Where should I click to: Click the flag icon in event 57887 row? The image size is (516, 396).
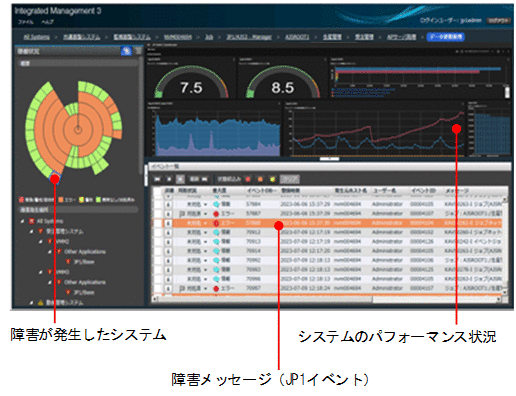coord(182,213)
